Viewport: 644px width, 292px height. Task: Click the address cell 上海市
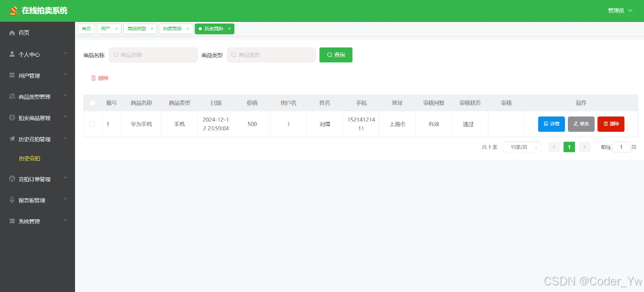(398, 124)
